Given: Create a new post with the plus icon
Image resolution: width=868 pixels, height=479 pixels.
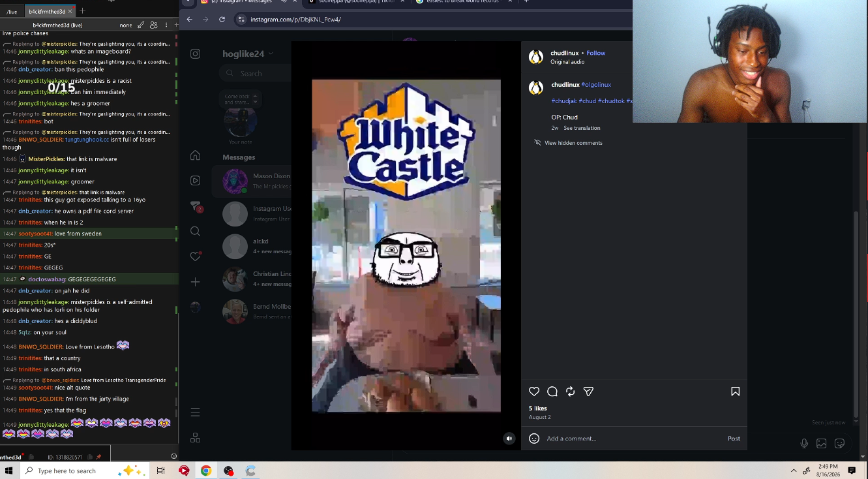Looking at the screenshot, I should (x=195, y=282).
